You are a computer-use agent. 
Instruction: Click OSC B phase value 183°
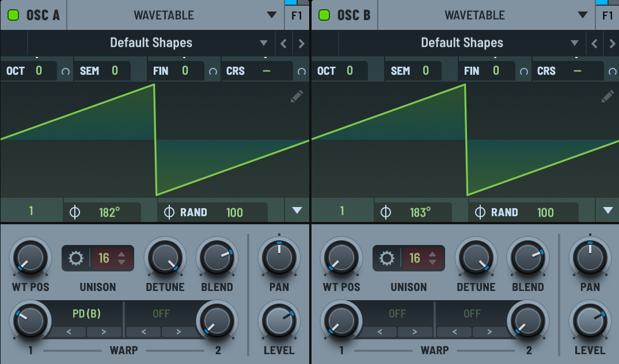(420, 213)
